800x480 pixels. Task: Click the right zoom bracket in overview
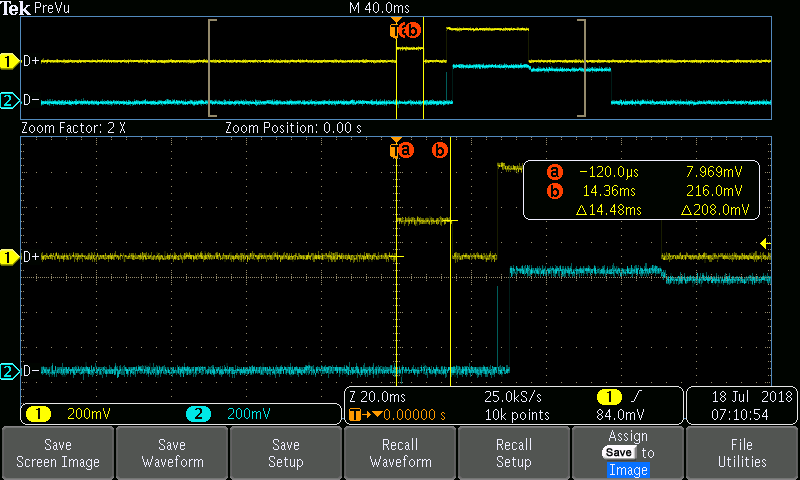(582, 68)
